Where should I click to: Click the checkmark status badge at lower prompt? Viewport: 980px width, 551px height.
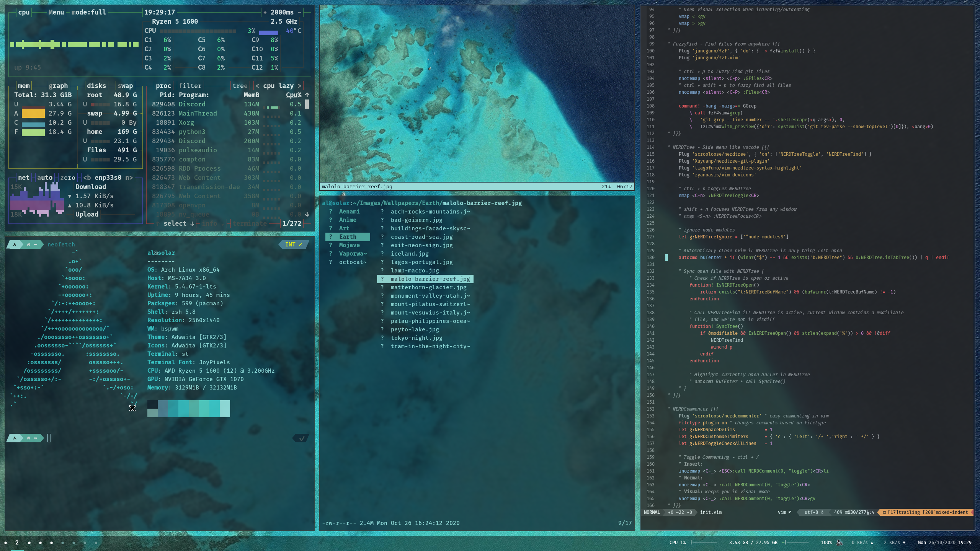click(x=301, y=438)
